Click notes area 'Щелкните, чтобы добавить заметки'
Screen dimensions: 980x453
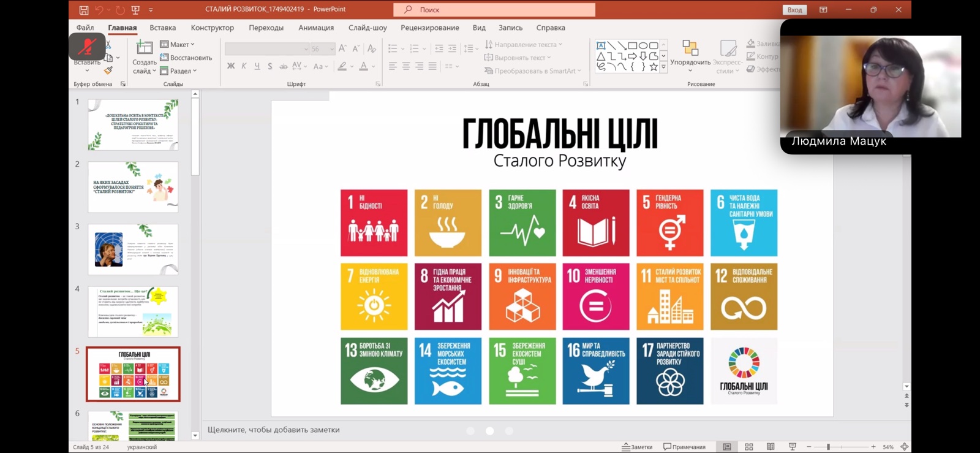[x=273, y=430]
